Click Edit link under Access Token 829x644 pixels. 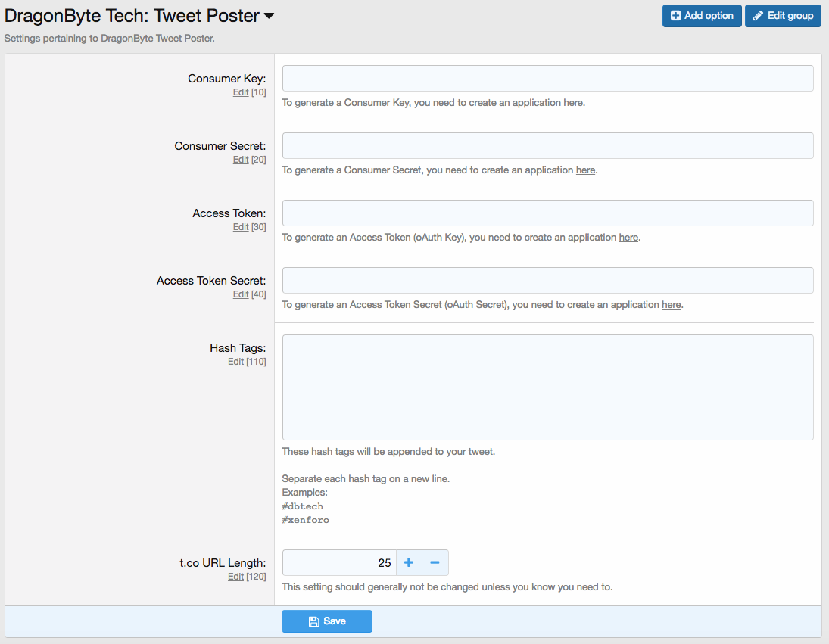coord(241,227)
